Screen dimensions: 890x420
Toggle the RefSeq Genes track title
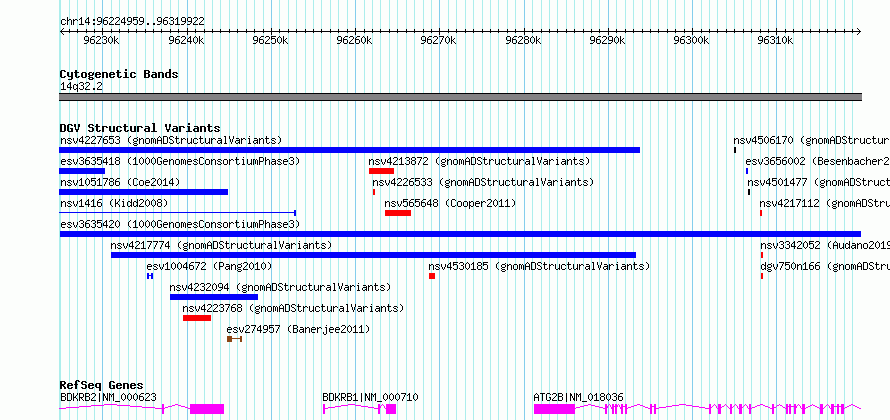pos(102,385)
